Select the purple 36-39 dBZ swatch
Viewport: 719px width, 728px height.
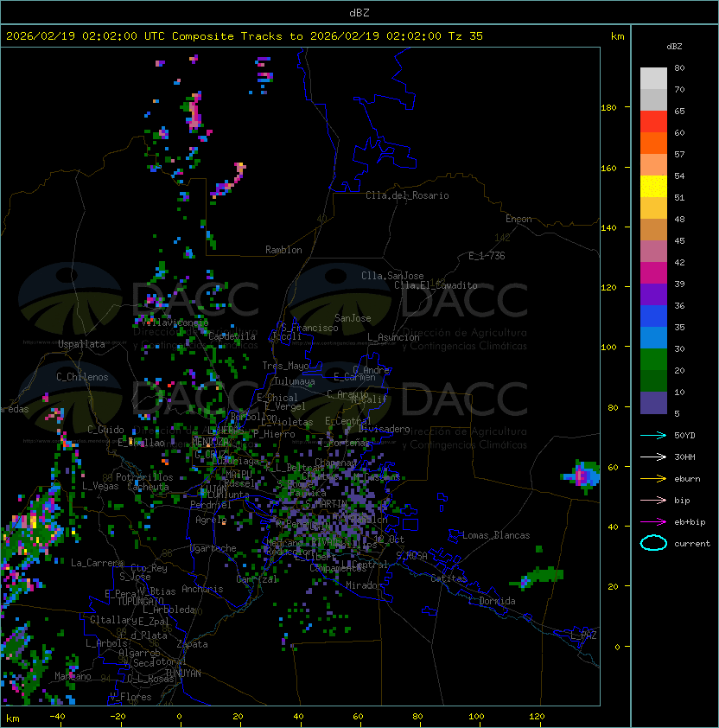653,295
